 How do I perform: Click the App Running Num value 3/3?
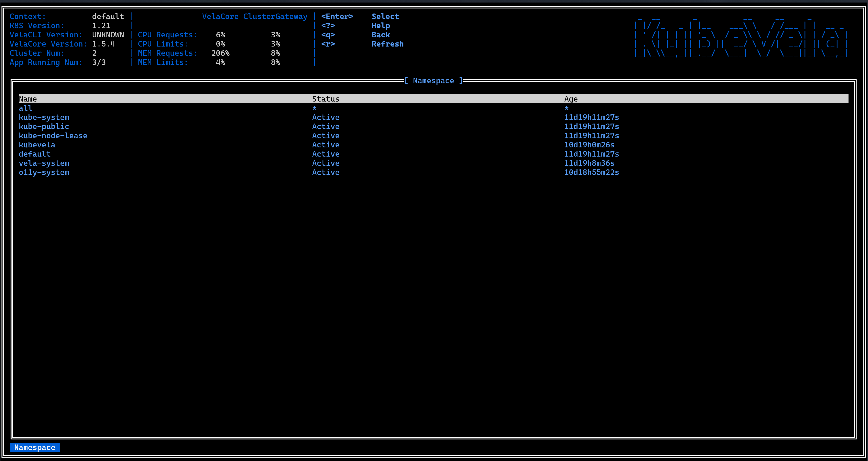coord(99,62)
